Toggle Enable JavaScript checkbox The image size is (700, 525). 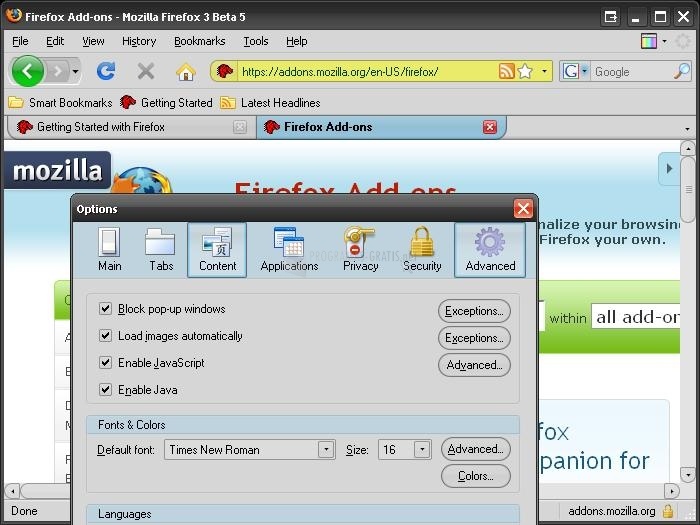[105, 362]
